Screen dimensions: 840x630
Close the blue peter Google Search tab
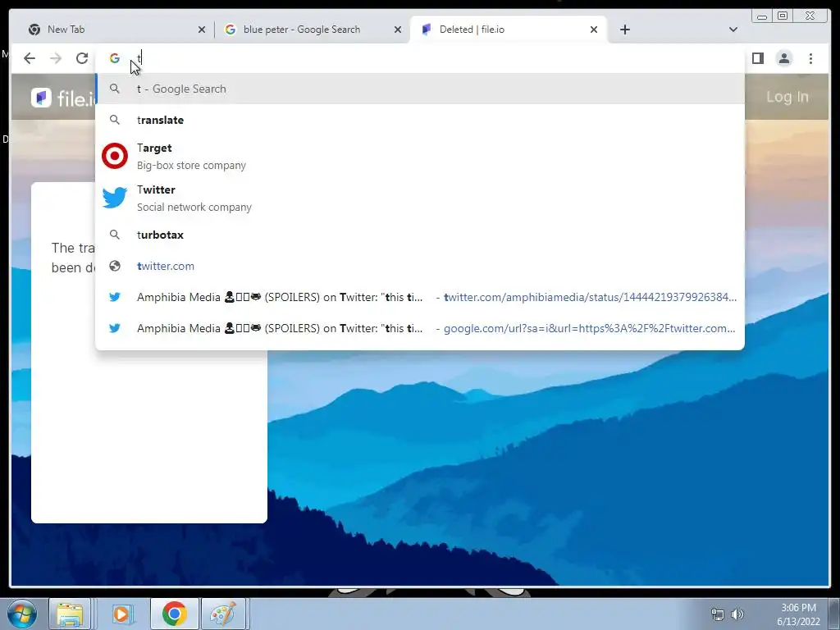[x=398, y=30]
